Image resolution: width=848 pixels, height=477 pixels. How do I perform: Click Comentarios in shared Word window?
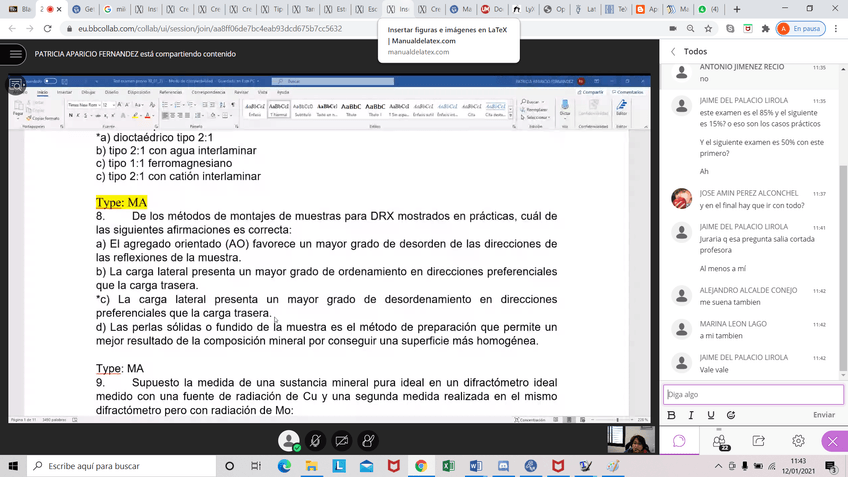pyautogui.click(x=628, y=92)
